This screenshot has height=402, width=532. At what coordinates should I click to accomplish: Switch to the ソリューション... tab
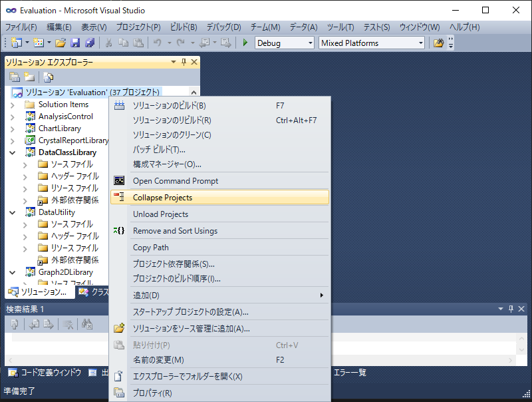pos(40,292)
